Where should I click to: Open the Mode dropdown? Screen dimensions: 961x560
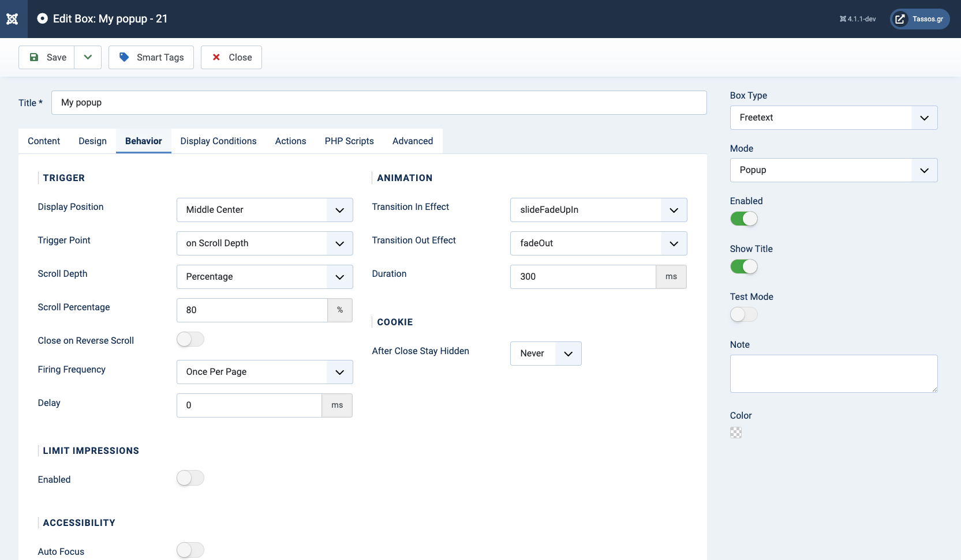tap(833, 170)
